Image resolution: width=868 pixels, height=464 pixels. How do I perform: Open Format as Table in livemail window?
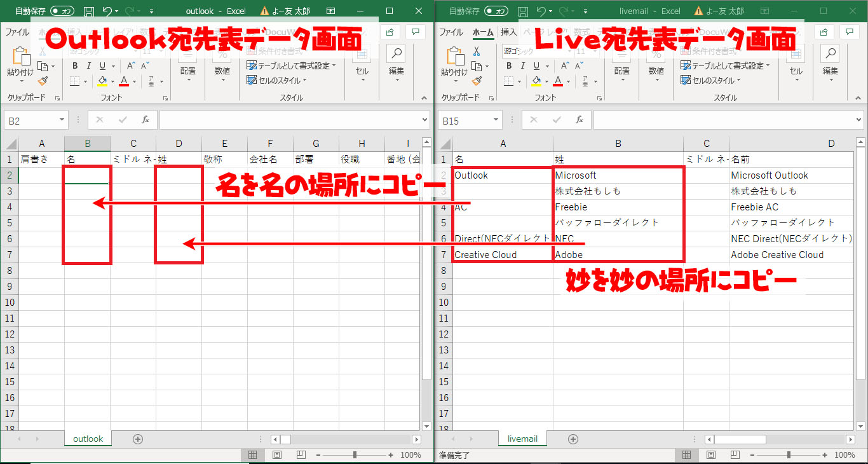point(725,65)
